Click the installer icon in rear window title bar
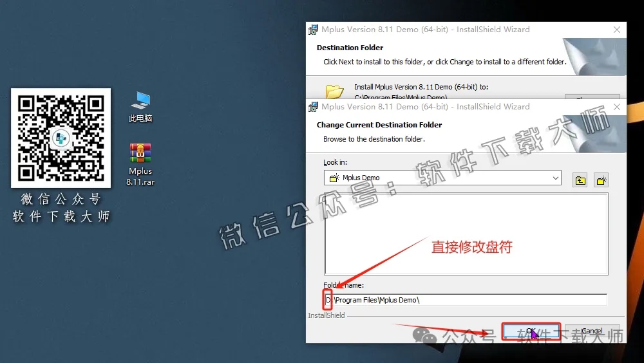The width and height of the screenshot is (644, 363). pyautogui.click(x=314, y=30)
